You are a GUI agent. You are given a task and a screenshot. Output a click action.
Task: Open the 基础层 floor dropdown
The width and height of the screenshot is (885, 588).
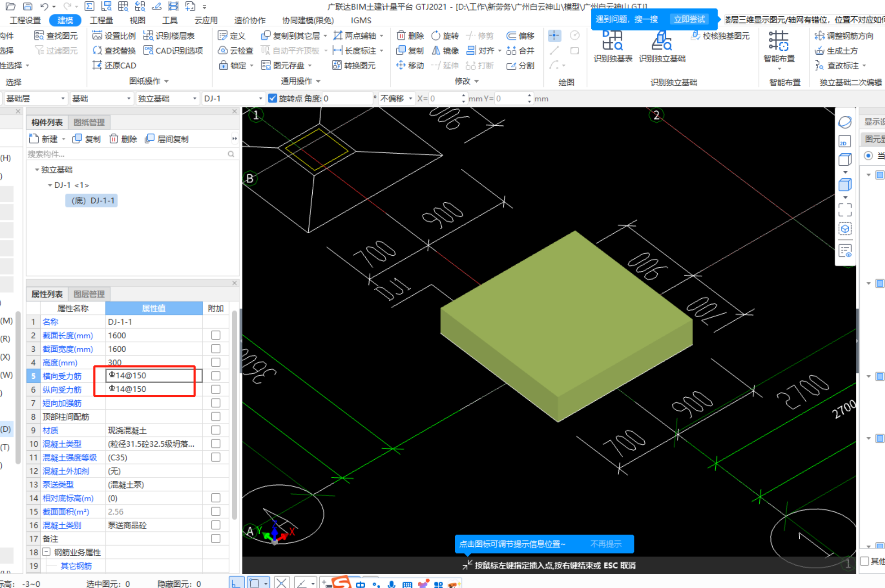(35, 99)
